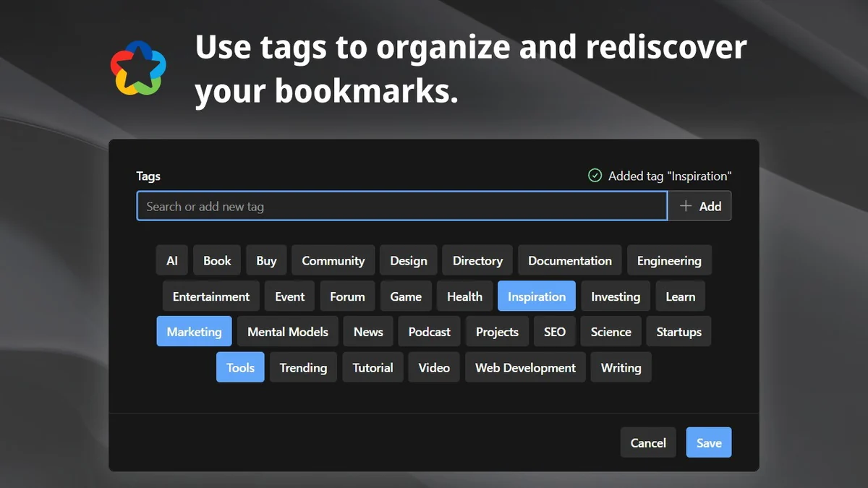Toggle off the Marketing tag
This screenshot has height=488, width=868.
pos(194,332)
